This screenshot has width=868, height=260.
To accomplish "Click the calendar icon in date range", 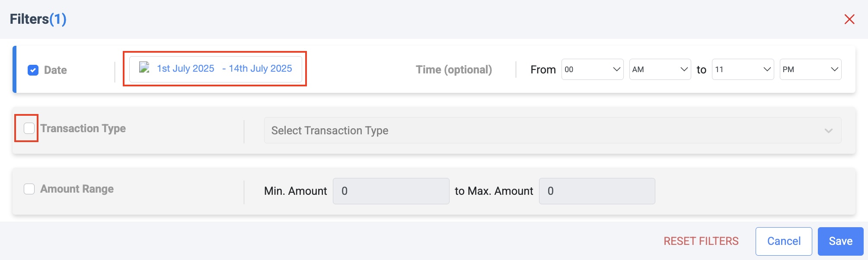I will pyautogui.click(x=144, y=67).
